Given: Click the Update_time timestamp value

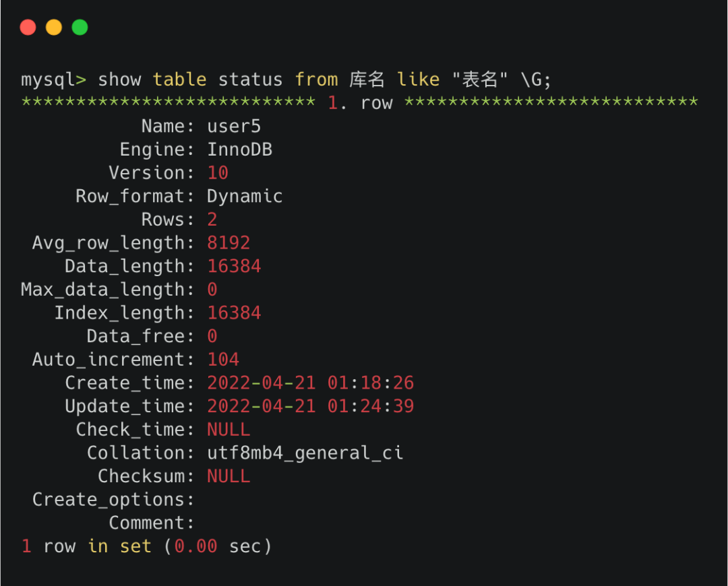Looking at the screenshot, I should pyautogui.click(x=310, y=406).
